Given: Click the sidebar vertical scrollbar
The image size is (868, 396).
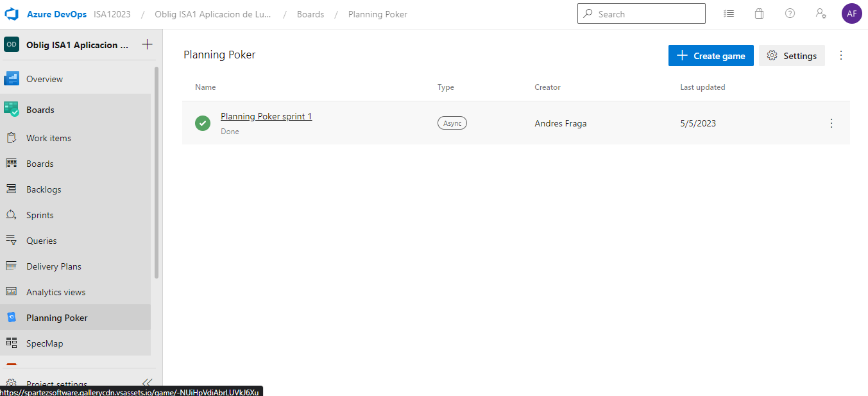Looking at the screenshot, I should 157,172.
